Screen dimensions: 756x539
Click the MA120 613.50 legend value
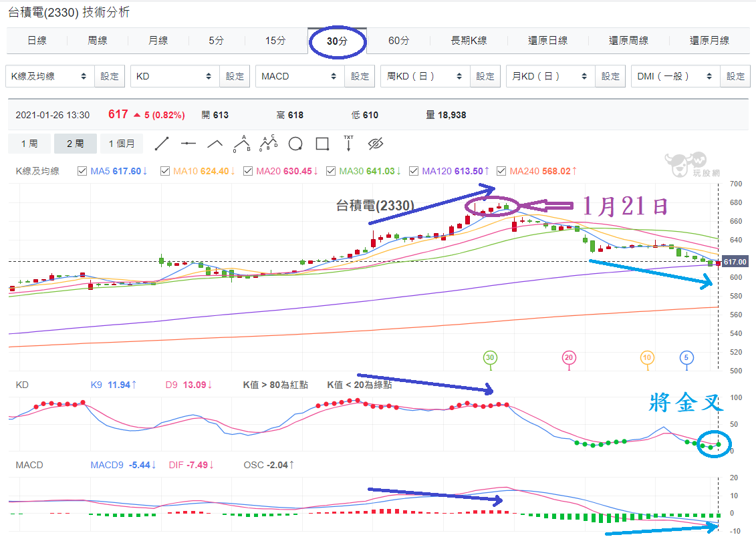(x=456, y=171)
